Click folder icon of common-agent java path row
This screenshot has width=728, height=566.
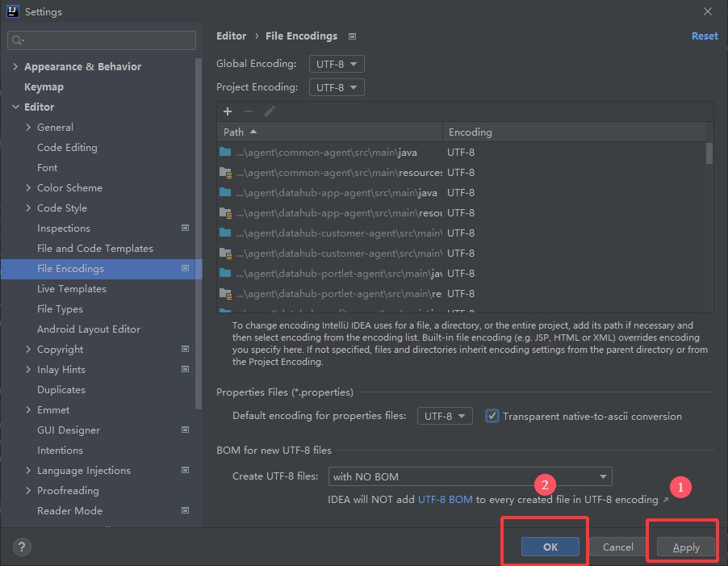225,152
